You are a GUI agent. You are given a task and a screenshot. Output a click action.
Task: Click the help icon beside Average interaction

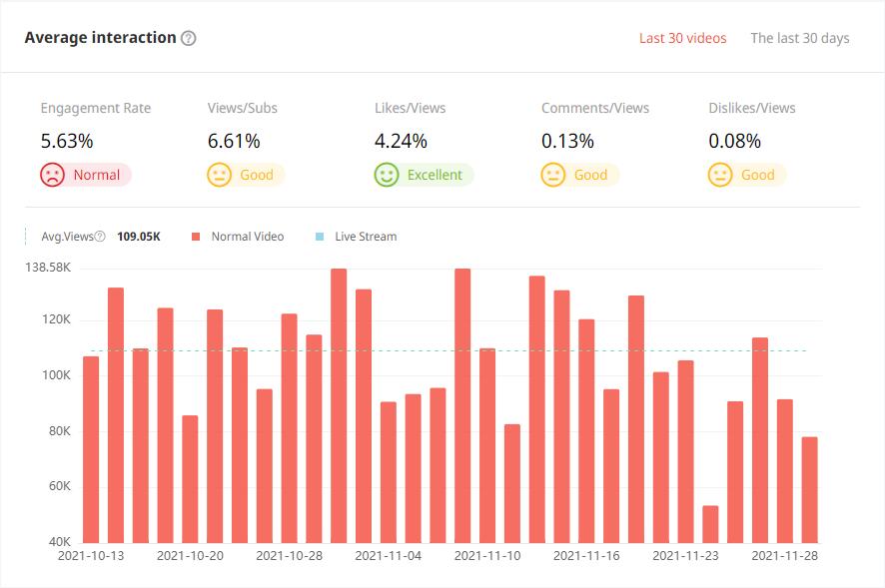coord(189,38)
